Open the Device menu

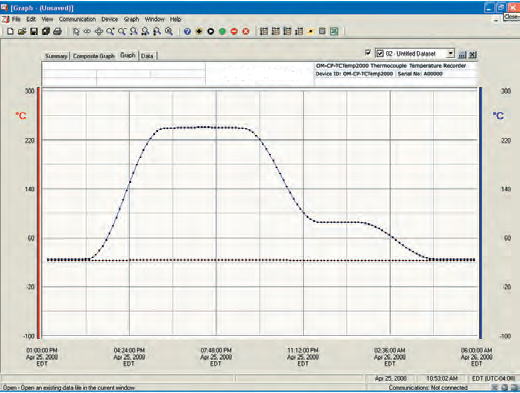click(x=110, y=19)
